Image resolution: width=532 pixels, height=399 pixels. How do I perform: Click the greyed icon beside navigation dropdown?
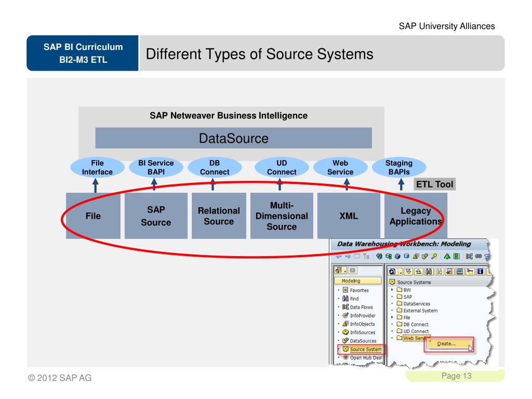(x=353, y=270)
